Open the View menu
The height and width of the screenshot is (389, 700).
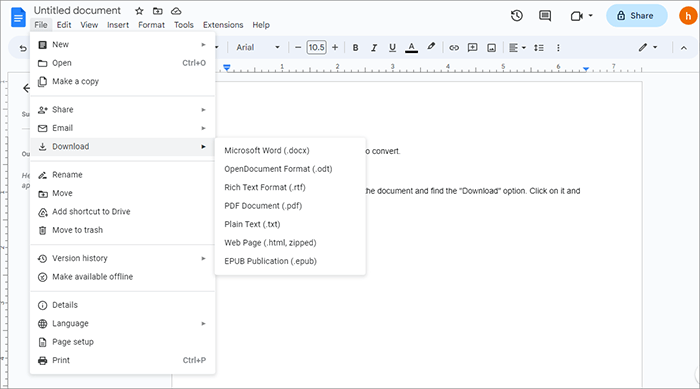tap(89, 25)
